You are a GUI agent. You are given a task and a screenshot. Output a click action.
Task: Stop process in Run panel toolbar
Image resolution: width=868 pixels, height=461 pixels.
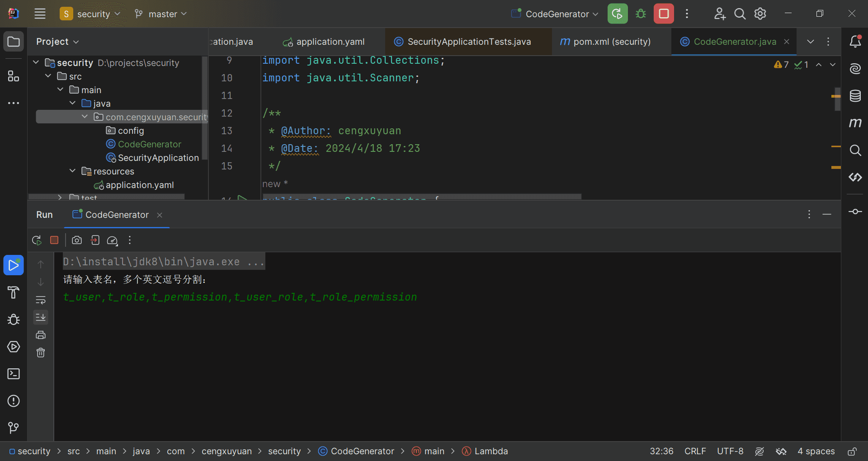point(54,240)
